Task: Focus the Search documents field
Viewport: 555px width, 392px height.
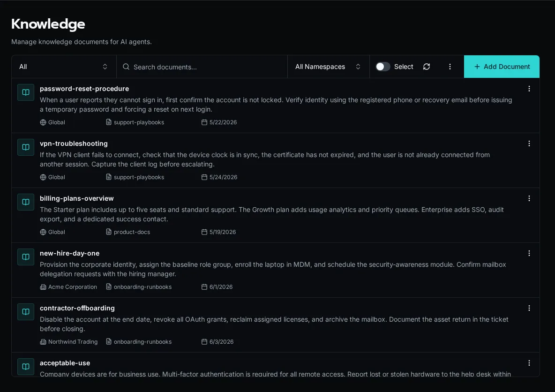Action: pyautogui.click(x=202, y=67)
